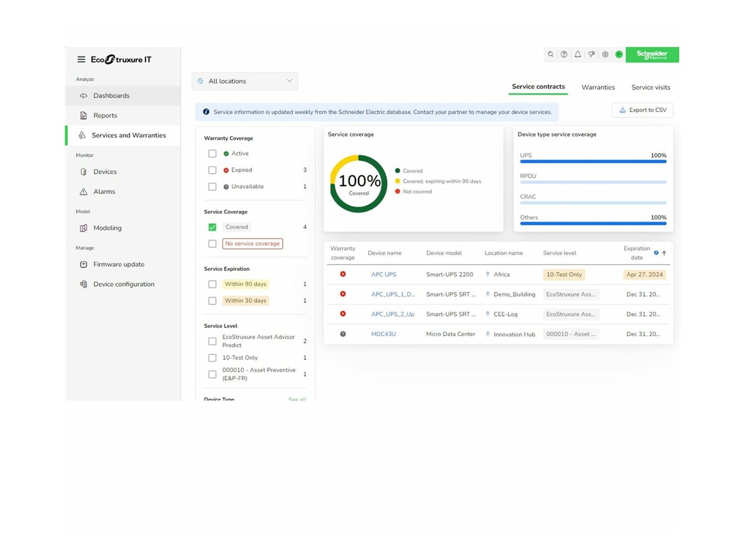The height and width of the screenshot is (560, 747).
Task: Switch to the Warranties tab
Action: (x=598, y=87)
